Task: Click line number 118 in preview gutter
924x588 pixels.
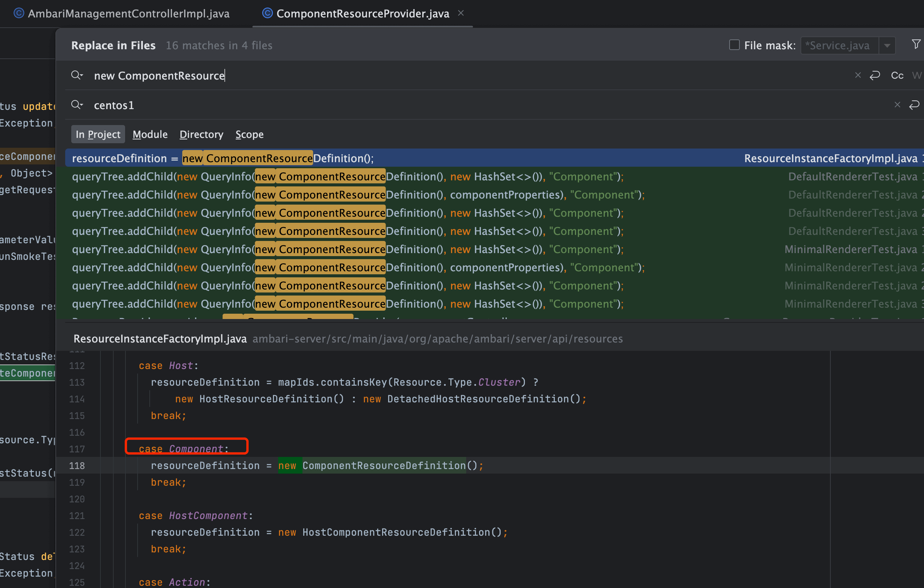Action: coord(77,466)
